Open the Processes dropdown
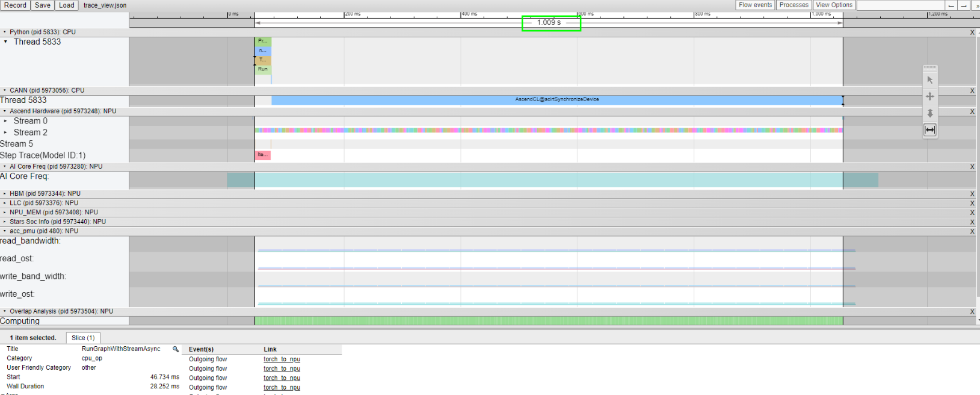This screenshot has width=980, height=395. coord(794,5)
